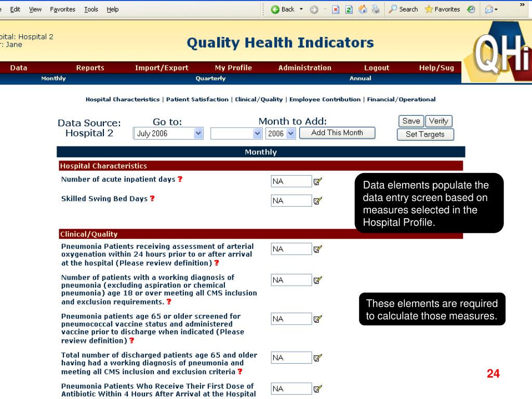The image size is (532, 399).
Task: Click the Skilled Swing Bed Days input field
Action: [291, 201]
